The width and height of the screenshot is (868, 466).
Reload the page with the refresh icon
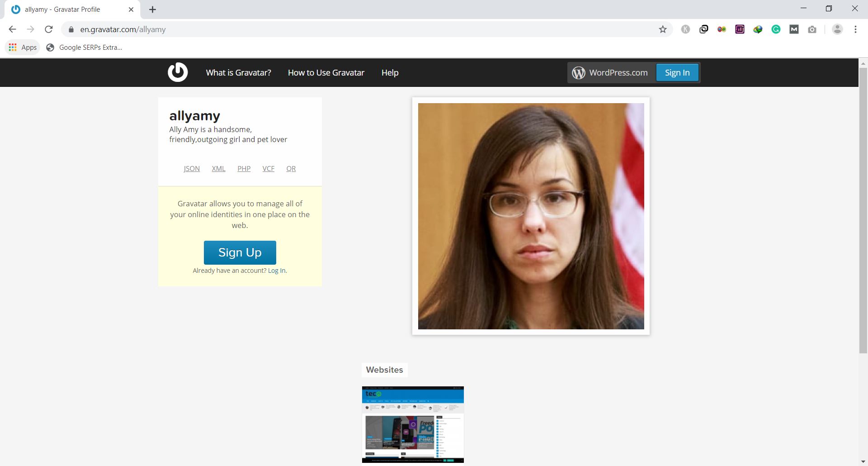49,29
